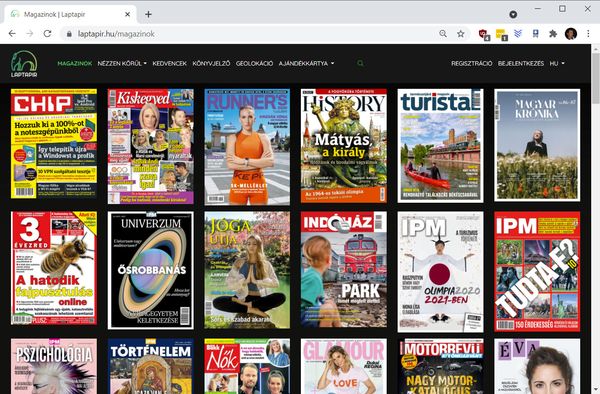Viewport: 600px width, 394px height.
Task: Open the IPM Tudta-e? magazine cover
Action: tap(537, 271)
